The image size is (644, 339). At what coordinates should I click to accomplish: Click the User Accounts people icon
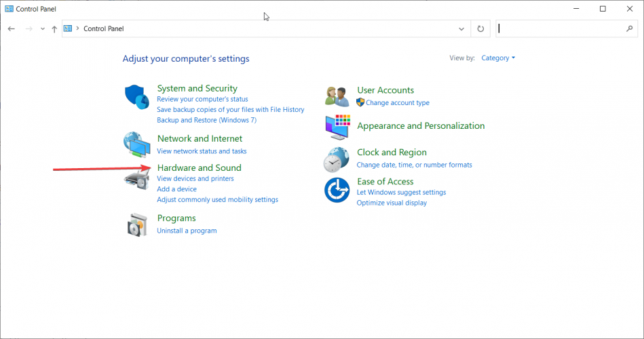[x=337, y=97]
